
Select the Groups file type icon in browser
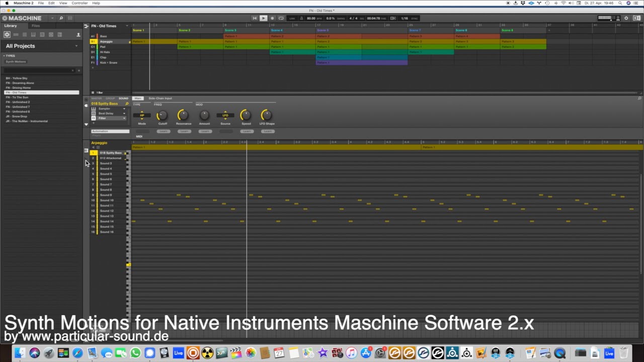point(16,35)
